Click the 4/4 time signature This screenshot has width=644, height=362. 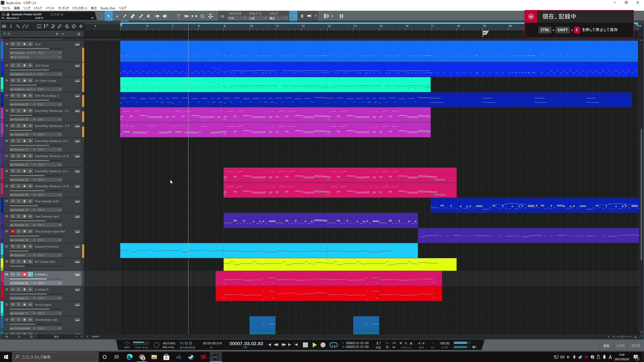pyautogui.click(x=421, y=343)
